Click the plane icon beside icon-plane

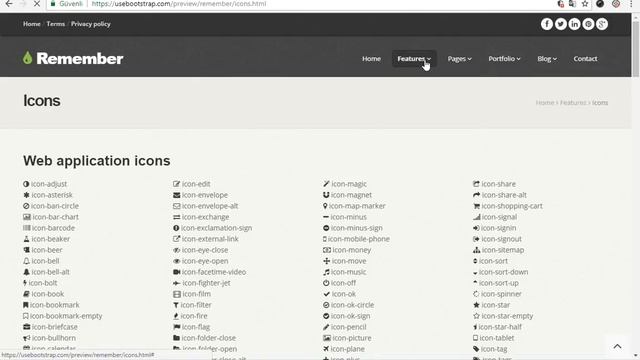tap(326, 349)
